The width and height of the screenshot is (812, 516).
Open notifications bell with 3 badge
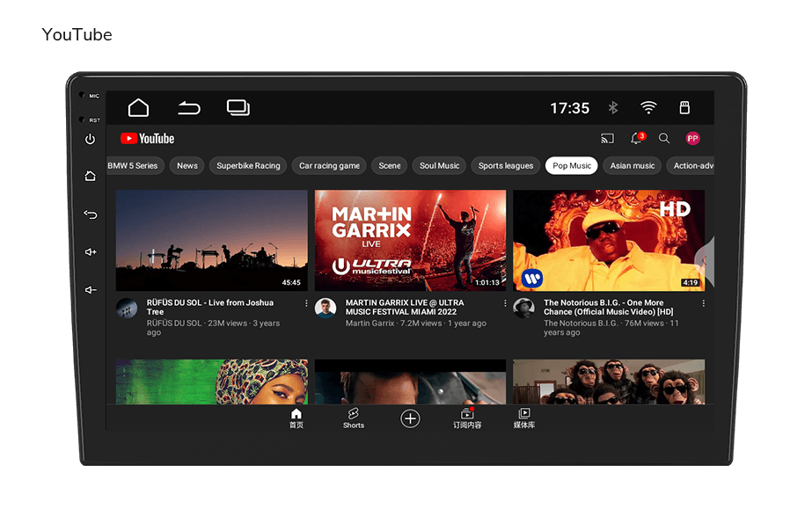pyautogui.click(x=637, y=138)
